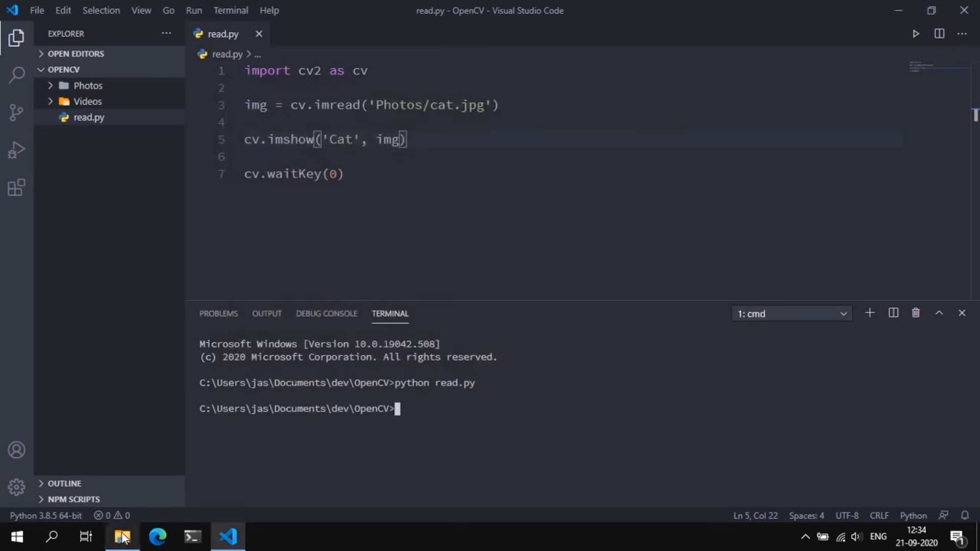Open the Extensions view icon
The width and height of the screenshot is (980, 551).
[x=16, y=187]
